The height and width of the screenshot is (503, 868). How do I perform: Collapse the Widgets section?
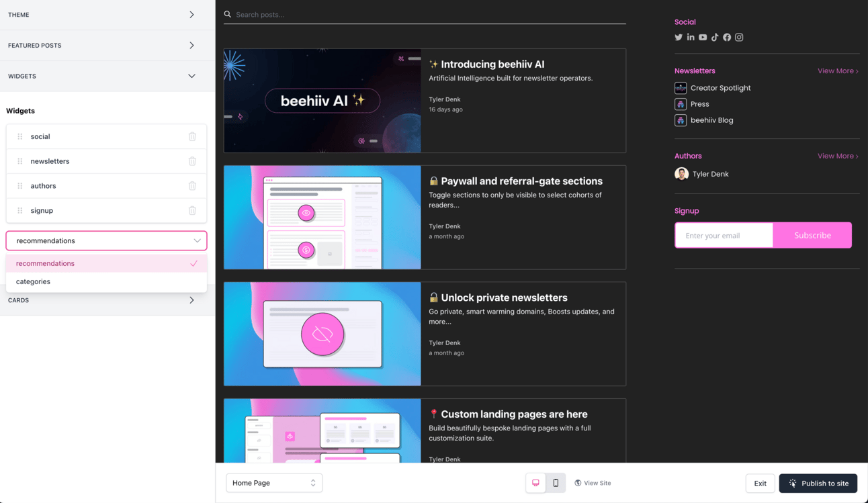tap(107, 77)
